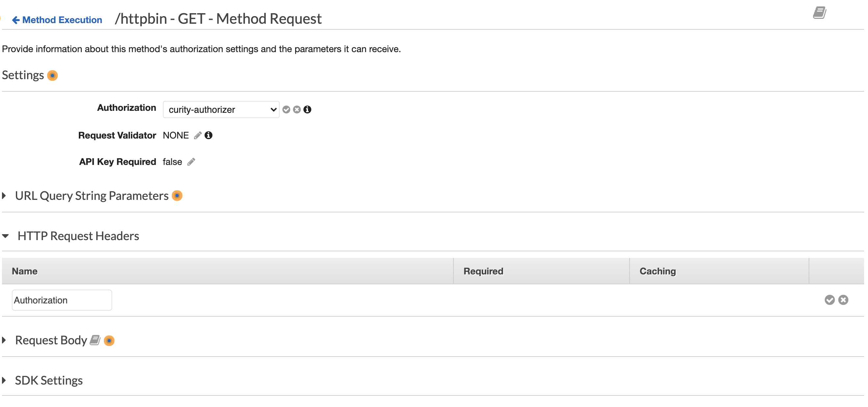This screenshot has width=868, height=407.
Task: Click the Settings status indicator dot
Action: [x=52, y=76]
